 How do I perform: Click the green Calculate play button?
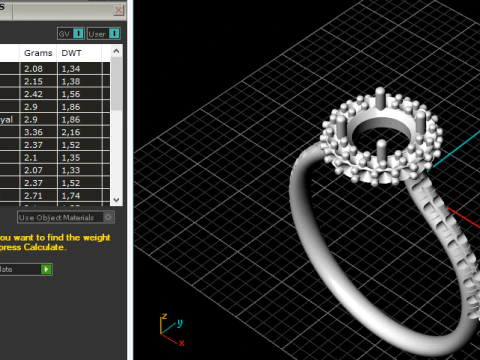46,269
